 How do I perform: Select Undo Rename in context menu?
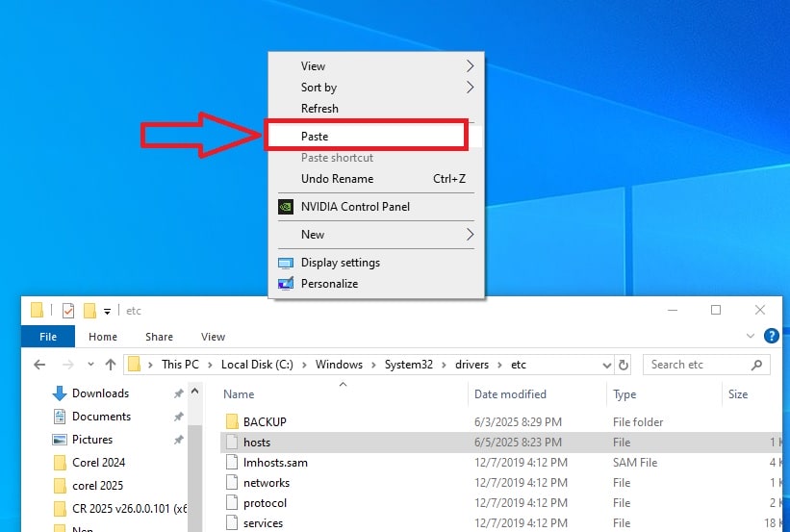pos(376,178)
